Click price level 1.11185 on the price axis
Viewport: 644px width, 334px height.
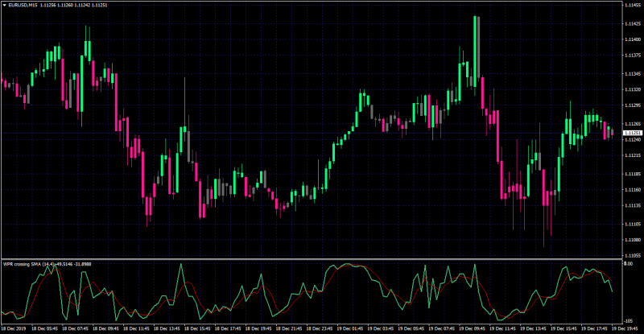point(633,174)
